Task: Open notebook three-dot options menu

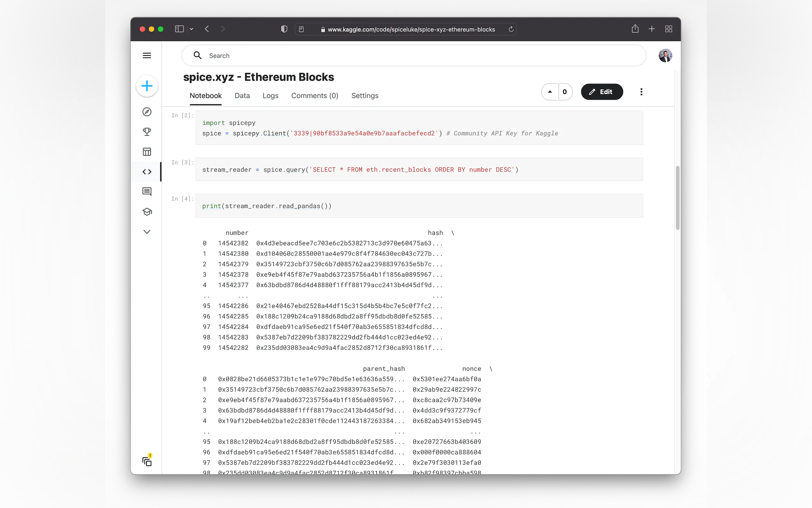Action: click(x=641, y=92)
